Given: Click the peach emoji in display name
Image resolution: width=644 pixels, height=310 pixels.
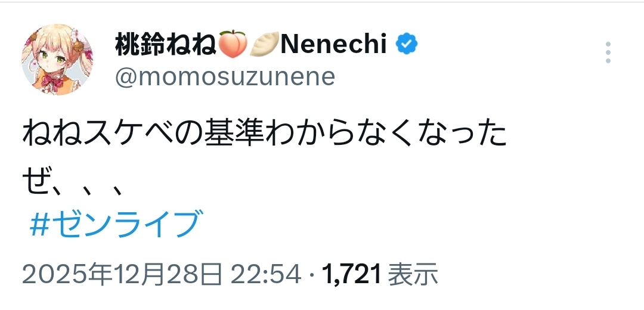Looking at the screenshot, I should [x=233, y=45].
